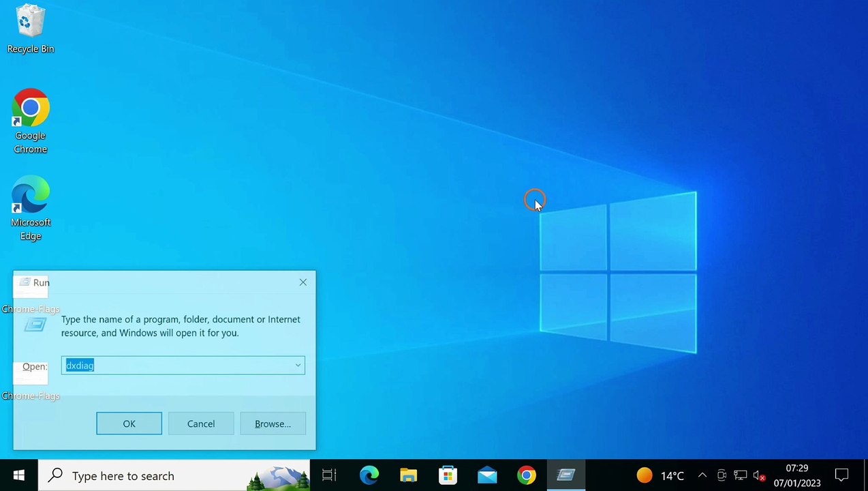The width and height of the screenshot is (868, 491).
Task: Launch Microsoft Edge from taskbar
Action: click(x=369, y=475)
